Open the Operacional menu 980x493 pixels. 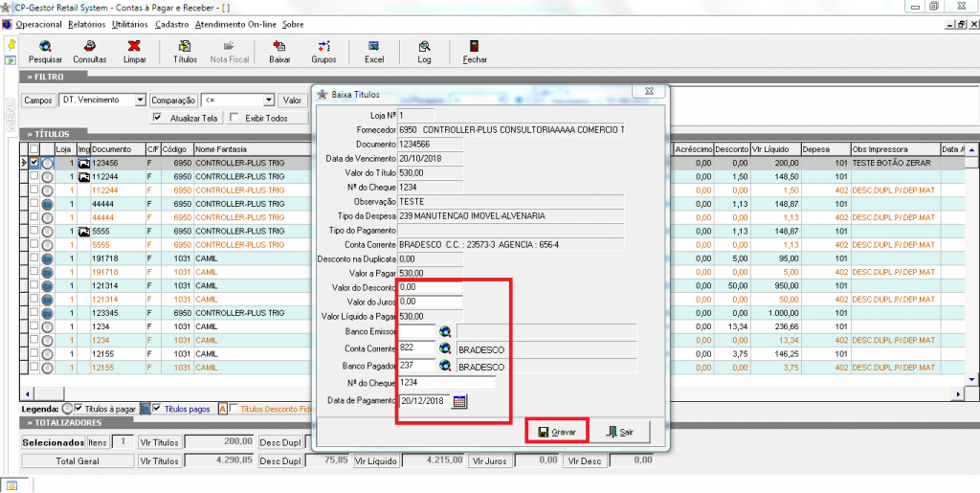tap(38, 25)
